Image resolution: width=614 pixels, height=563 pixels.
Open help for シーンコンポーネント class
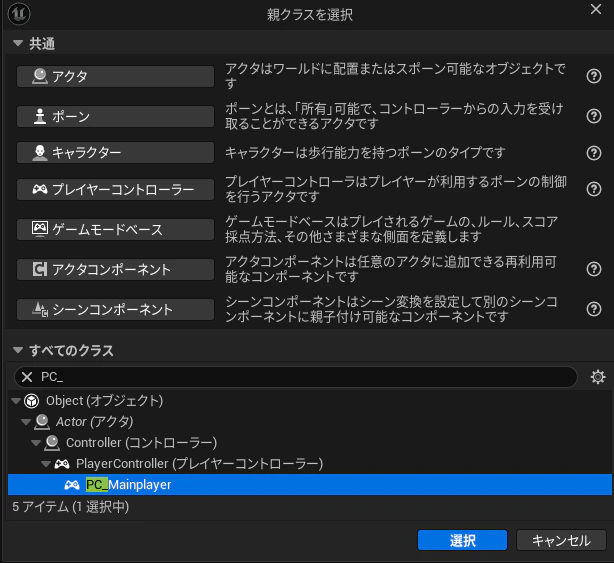click(x=594, y=309)
